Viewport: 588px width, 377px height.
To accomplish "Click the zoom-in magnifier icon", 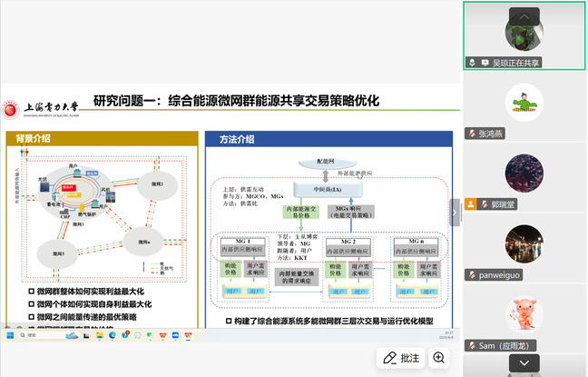I will pos(439,358).
